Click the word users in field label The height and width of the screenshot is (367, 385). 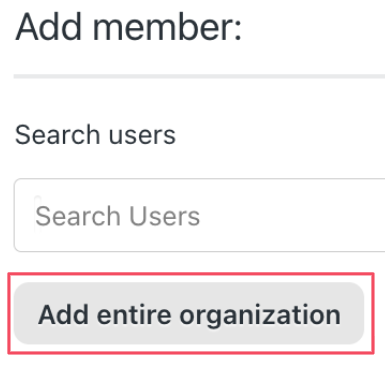[142, 136]
